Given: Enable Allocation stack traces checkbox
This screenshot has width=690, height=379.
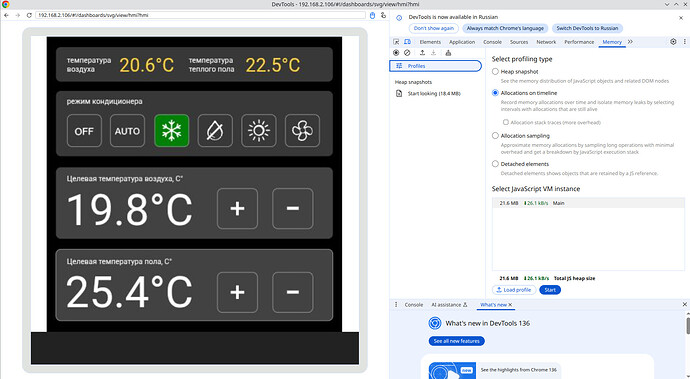Looking at the screenshot, I should pos(506,122).
